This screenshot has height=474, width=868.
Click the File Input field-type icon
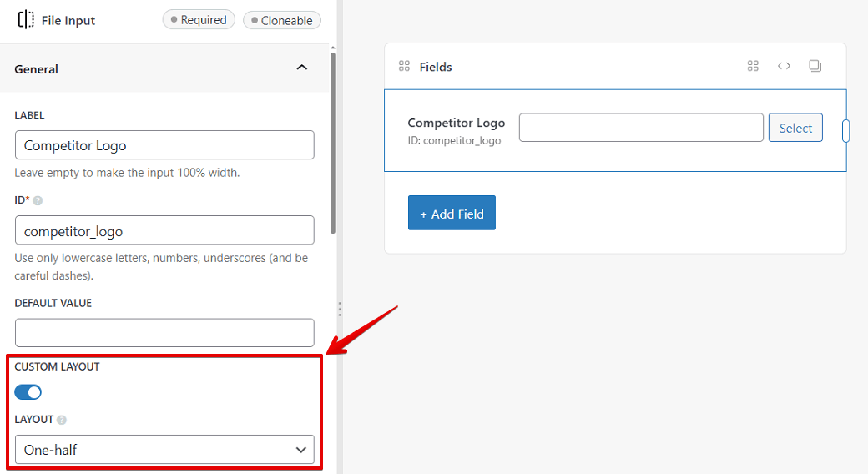tap(26, 20)
